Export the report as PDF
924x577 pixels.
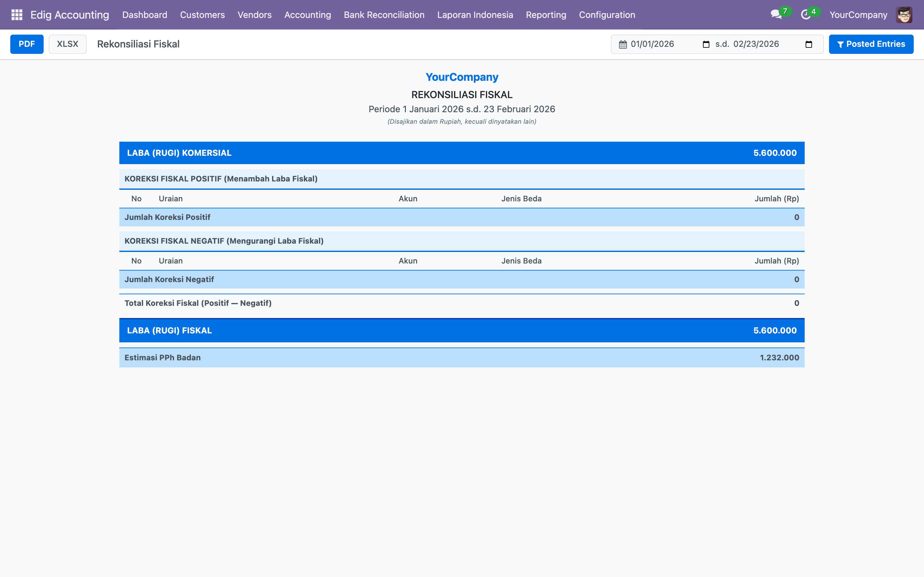pos(27,44)
